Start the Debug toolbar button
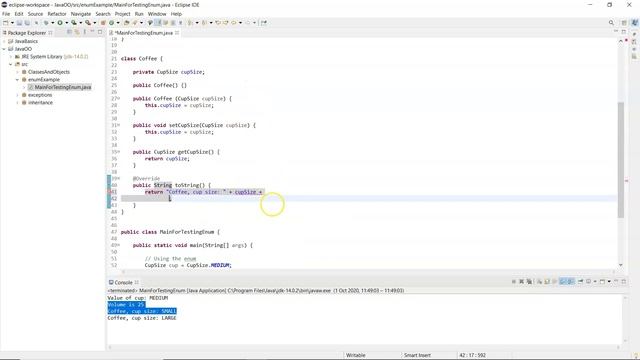640x360 pixels. pyautogui.click(x=46, y=23)
